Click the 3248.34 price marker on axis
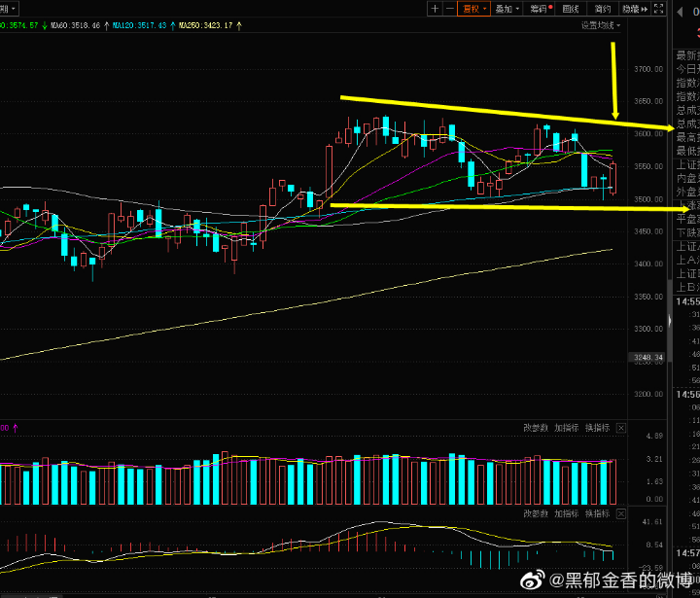The image size is (700, 598). 647,357
